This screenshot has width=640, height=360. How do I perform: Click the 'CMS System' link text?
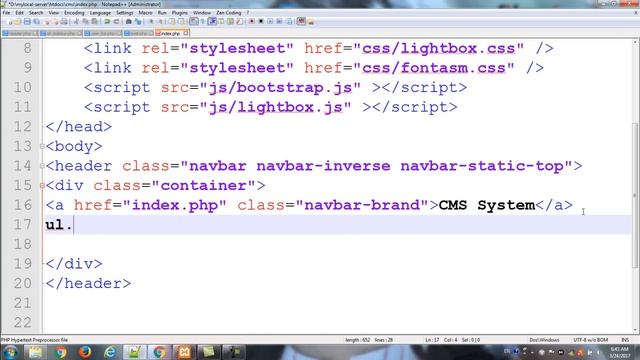(x=487, y=205)
